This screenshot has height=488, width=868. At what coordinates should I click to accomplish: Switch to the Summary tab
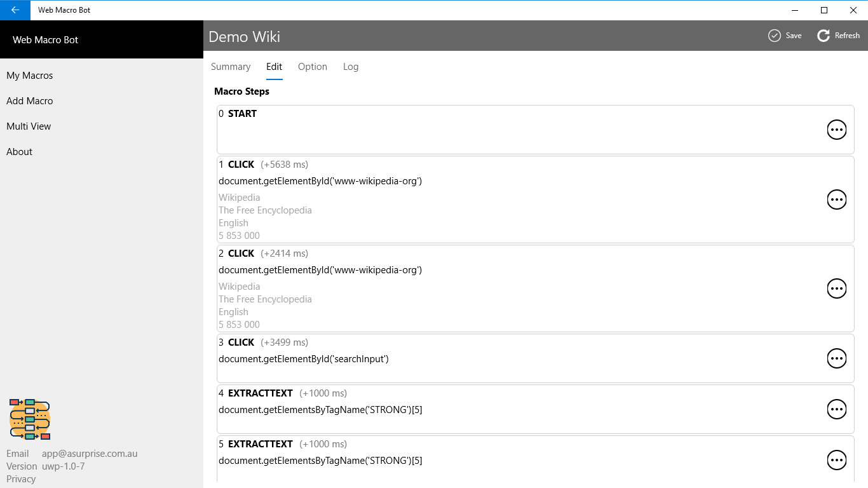231,67
